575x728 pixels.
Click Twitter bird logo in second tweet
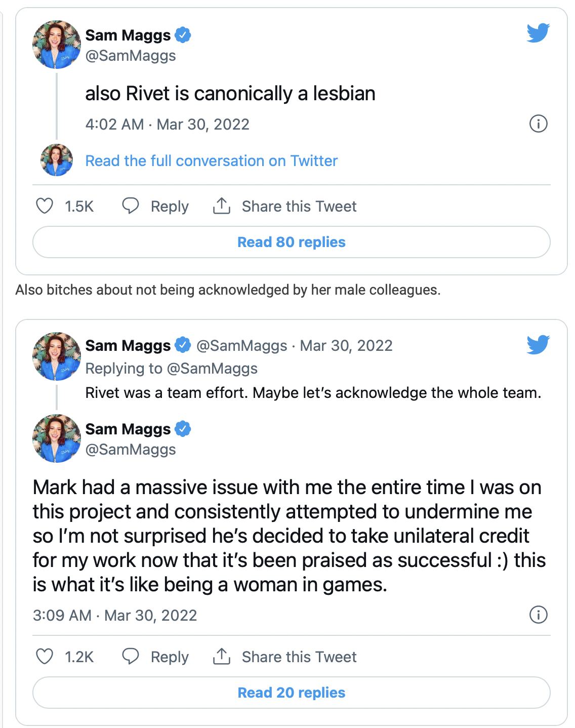tap(538, 345)
